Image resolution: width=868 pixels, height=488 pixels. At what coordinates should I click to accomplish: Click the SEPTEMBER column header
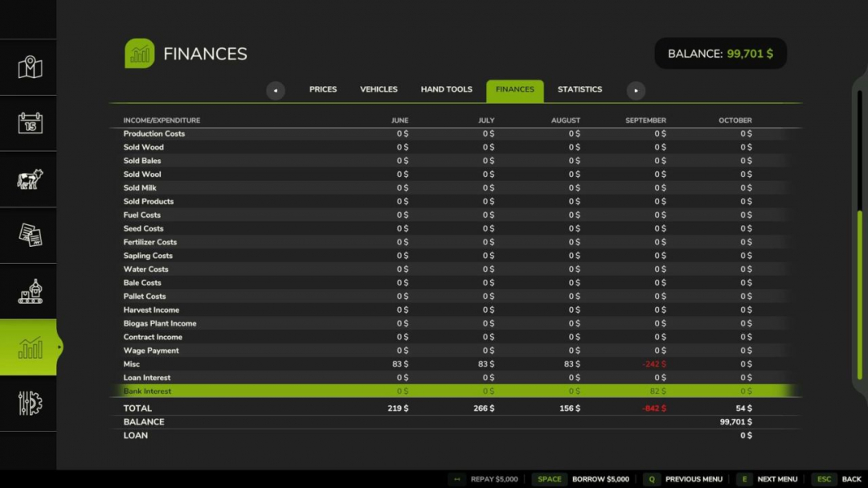645,121
